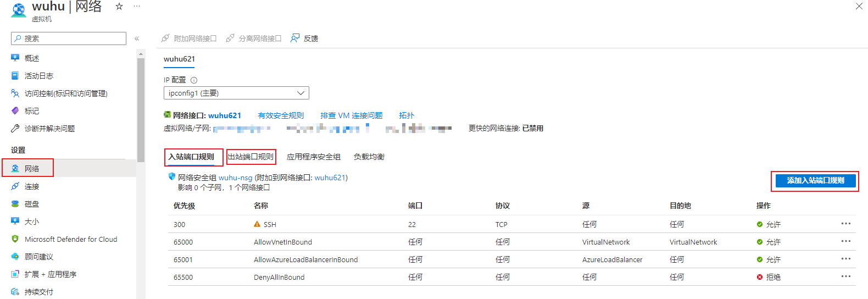
Task: Click the port 22 cell
Action: (412, 224)
